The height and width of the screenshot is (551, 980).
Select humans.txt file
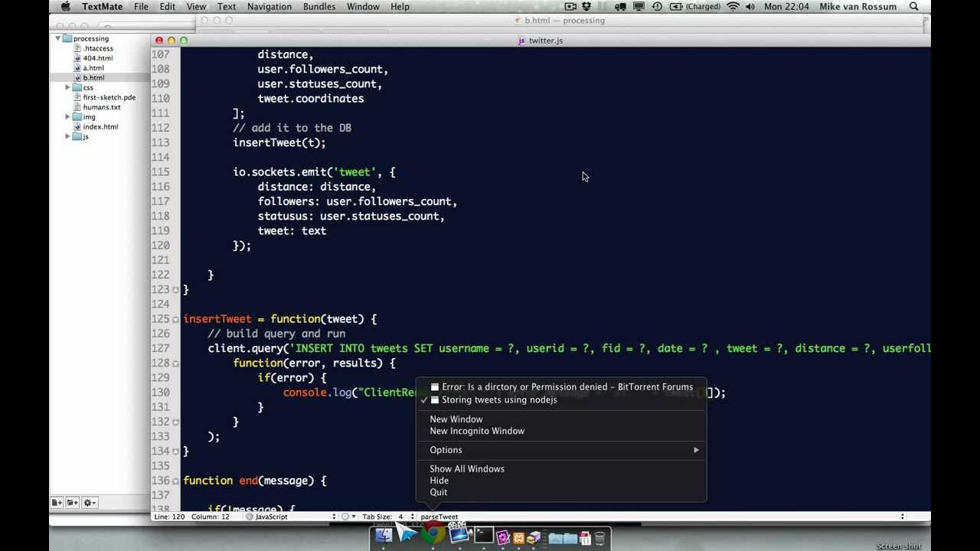(x=102, y=107)
